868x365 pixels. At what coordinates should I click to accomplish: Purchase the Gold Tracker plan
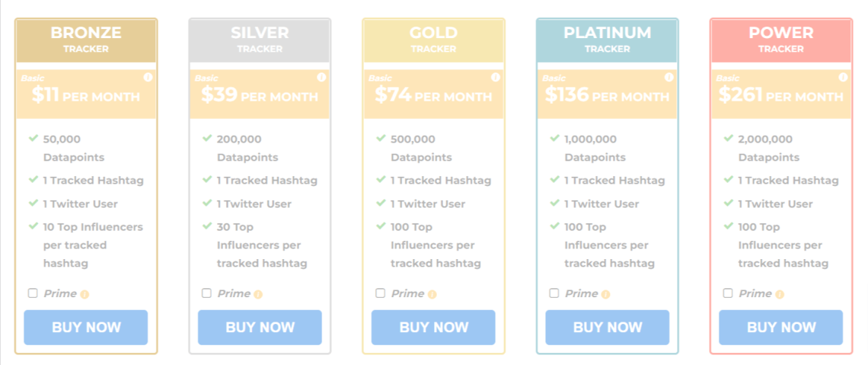[433, 328]
